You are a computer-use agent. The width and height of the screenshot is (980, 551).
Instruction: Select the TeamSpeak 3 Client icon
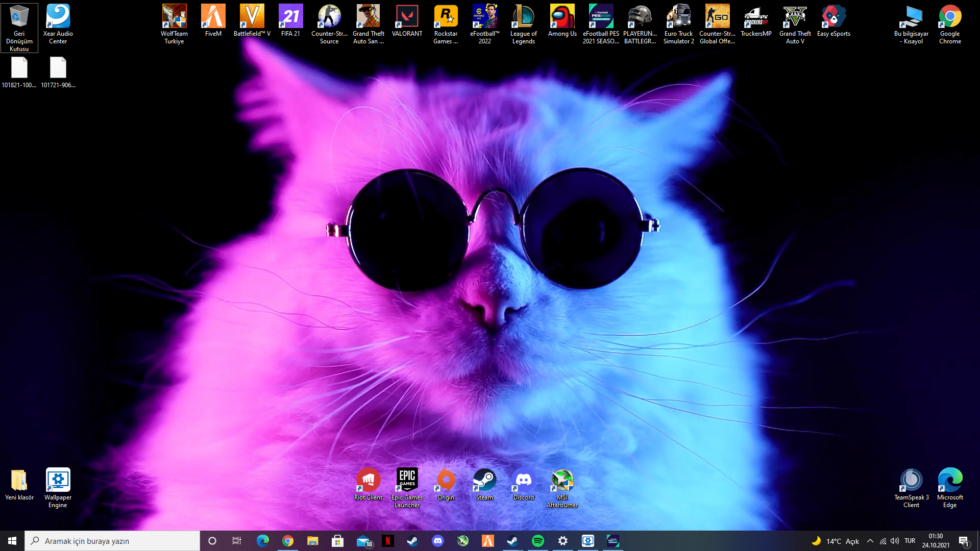point(911,488)
